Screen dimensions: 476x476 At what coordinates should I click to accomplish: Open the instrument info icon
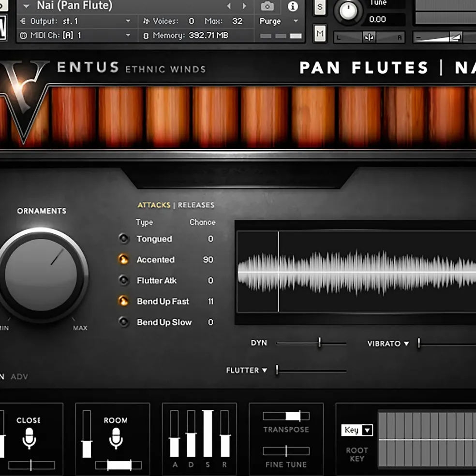point(293,6)
